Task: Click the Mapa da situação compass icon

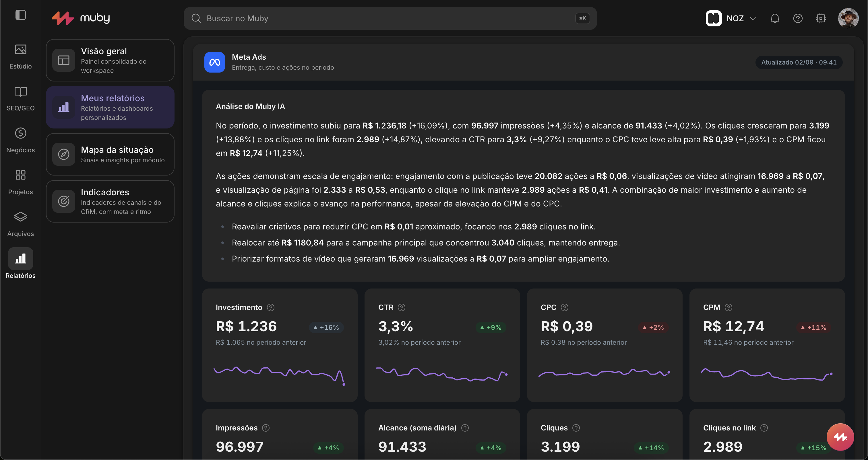Action: [64, 154]
